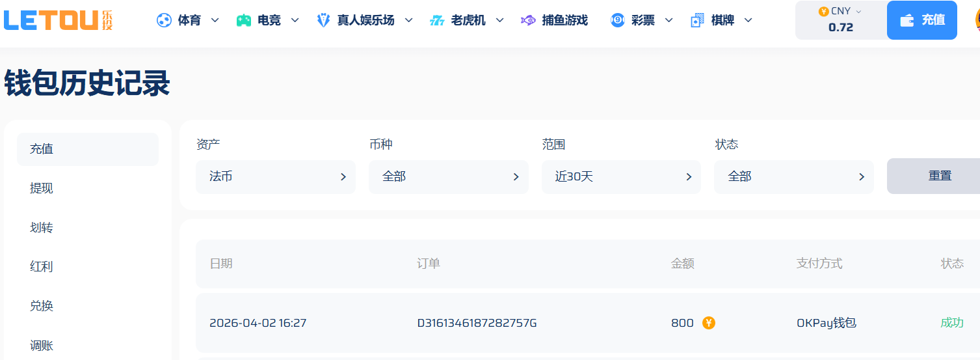This screenshot has height=360, width=980.
Task: Click the soccer ball sports icon
Action: click(164, 20)
